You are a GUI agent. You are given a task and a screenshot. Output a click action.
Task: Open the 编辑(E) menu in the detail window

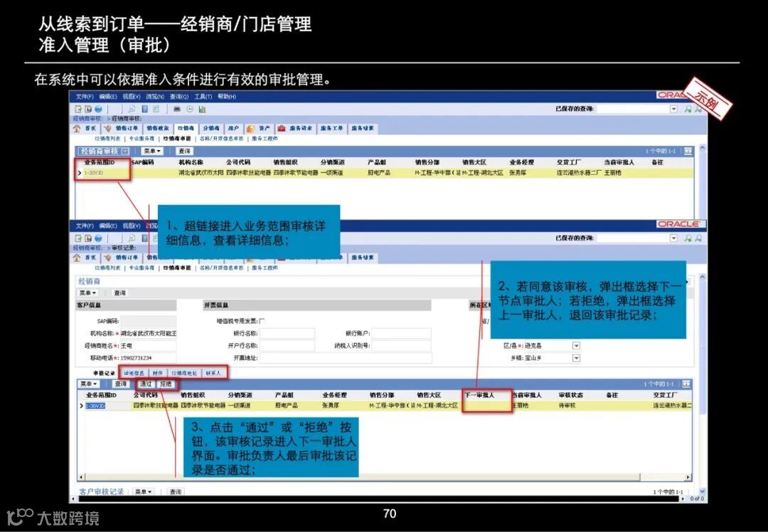(x=108, y=226)
